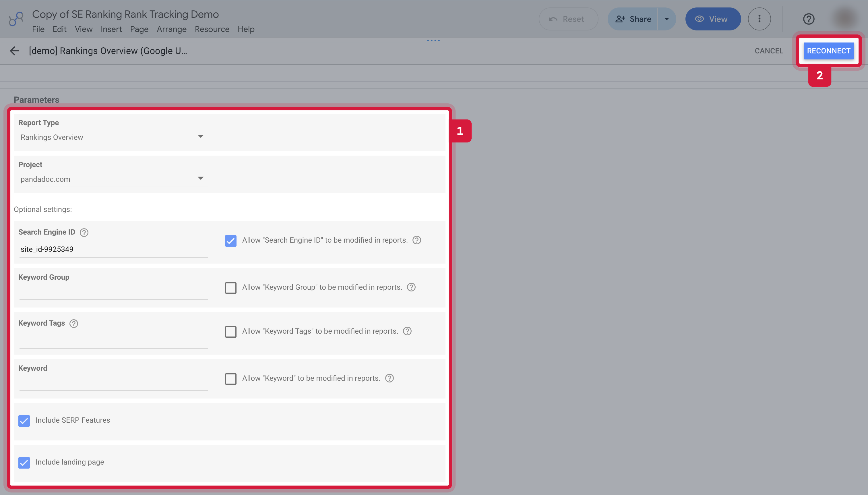Click the RECONNECT button
The height and width of the screenshot is (495, 868).
(829, 51)
